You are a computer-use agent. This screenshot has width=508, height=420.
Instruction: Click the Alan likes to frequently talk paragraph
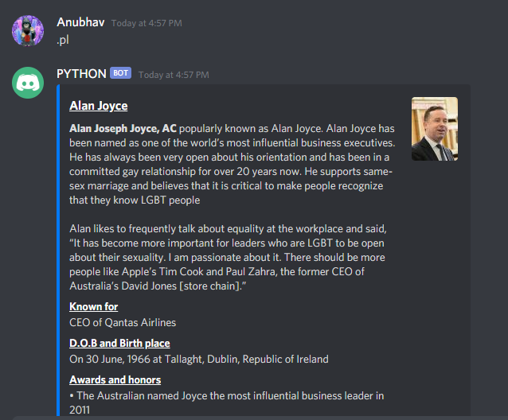(228, 257)
